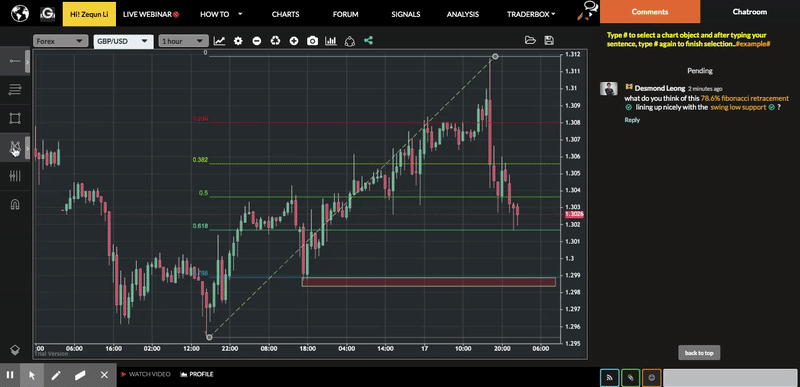This screenshot has height=387, width=800.
Task: Select the rectangle shape tool
Action: click(x=15, y=119)
